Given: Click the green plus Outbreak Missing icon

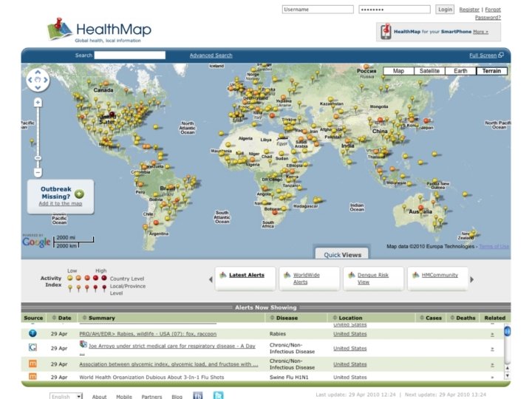Looking at the screenshot, I should pyautogui.click(x=79, y=194).
